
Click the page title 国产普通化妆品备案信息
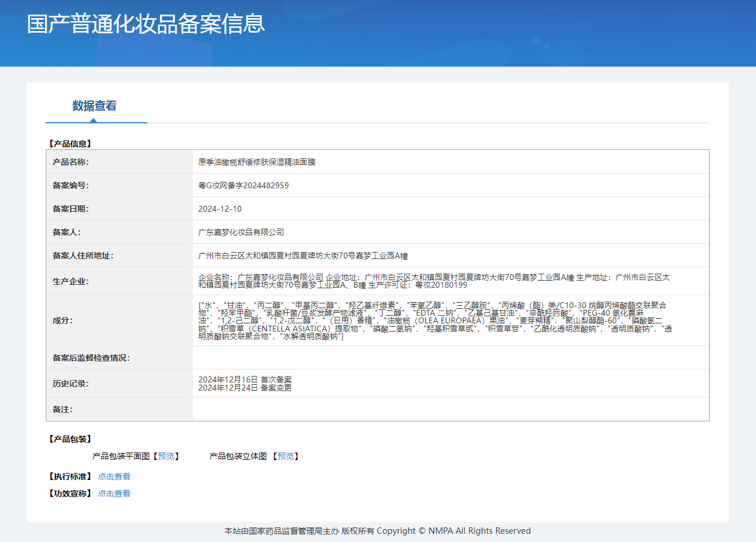146,24
